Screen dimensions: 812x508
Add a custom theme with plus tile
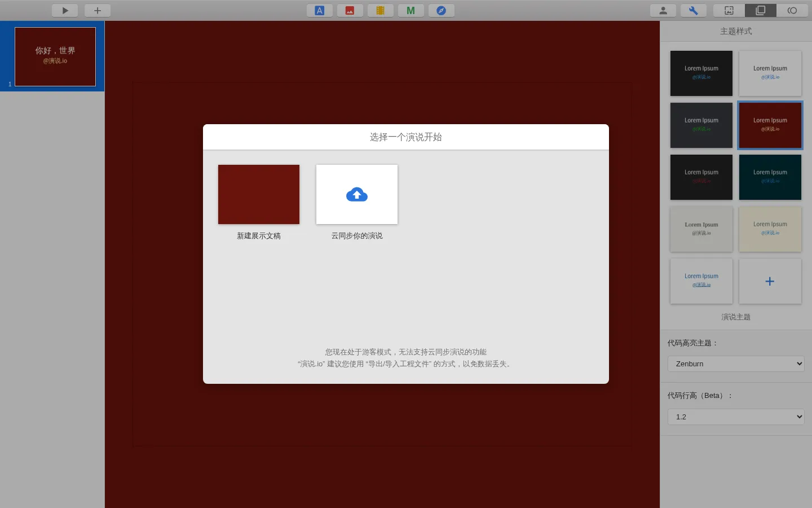tap(770, 281)
